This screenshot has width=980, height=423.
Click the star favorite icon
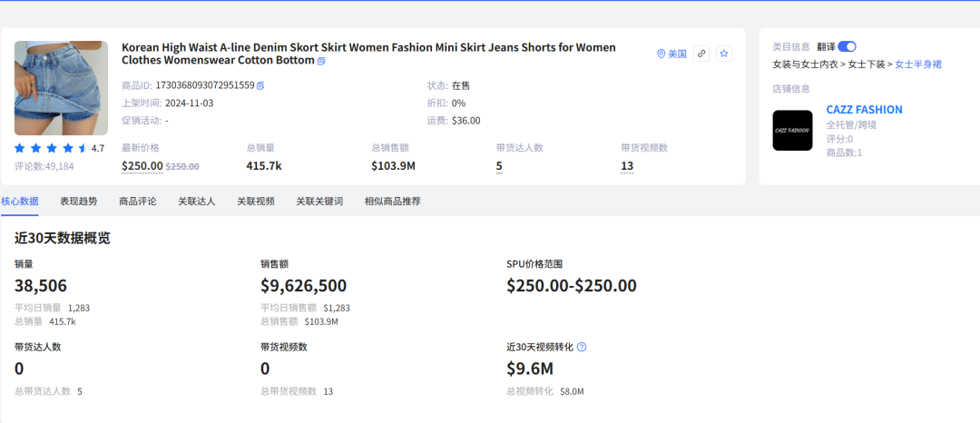click(724, 54)
